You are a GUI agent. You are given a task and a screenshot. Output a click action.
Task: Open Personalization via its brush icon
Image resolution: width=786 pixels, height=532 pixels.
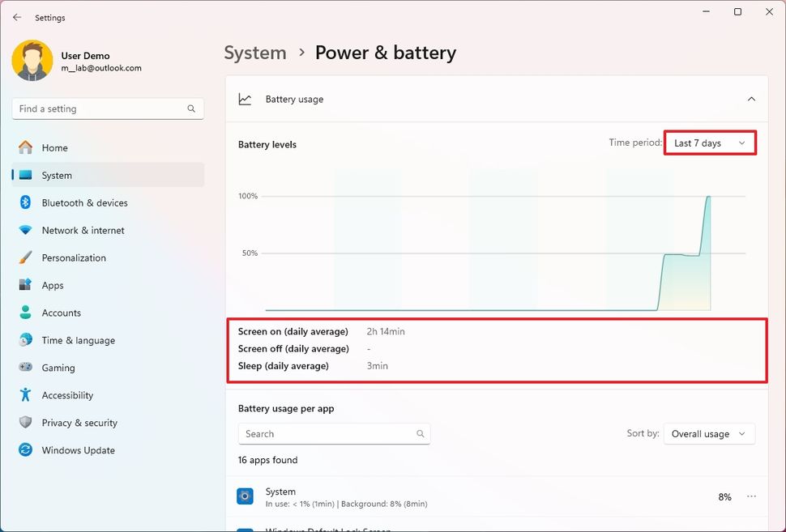click(x=24, y=257)
